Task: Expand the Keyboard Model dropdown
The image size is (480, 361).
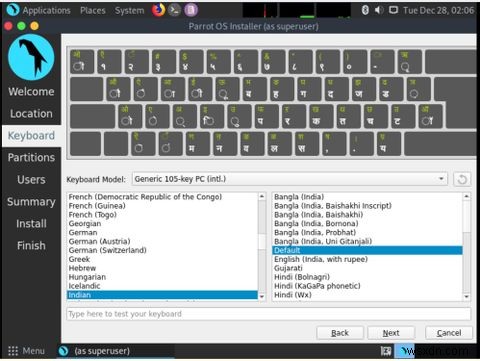Action: [x=290, y=179]
